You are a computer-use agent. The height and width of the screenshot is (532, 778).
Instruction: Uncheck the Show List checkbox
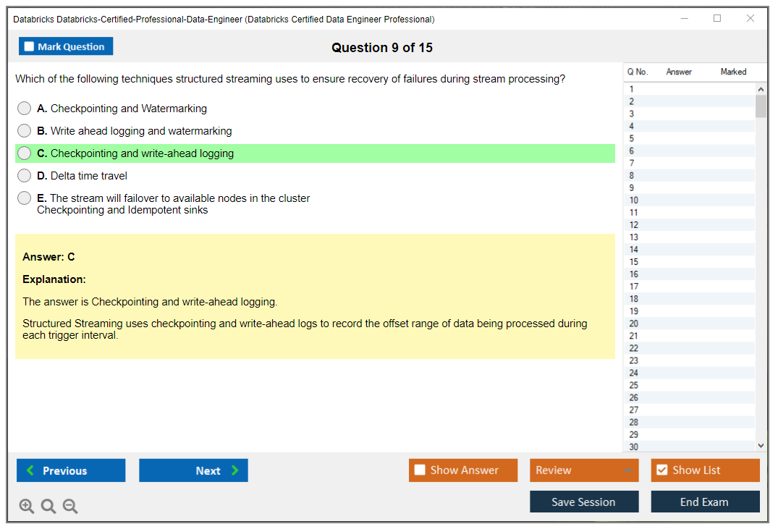[661, 470]
